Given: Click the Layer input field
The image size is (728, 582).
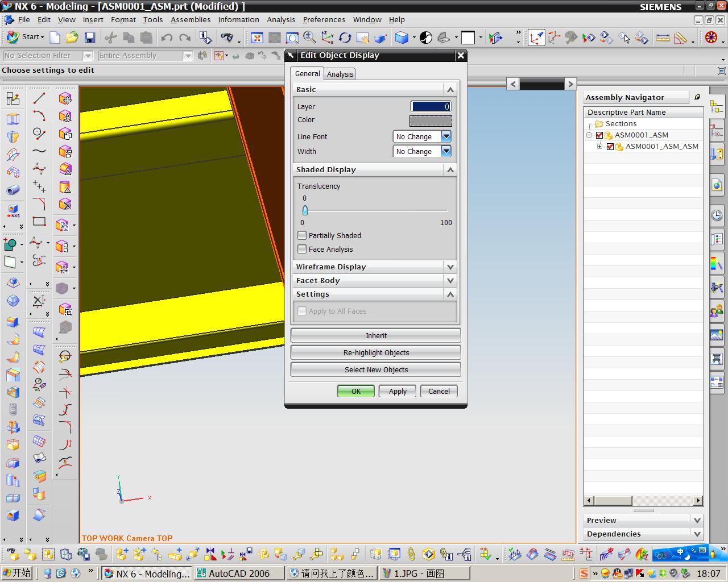Looking at the screenshot, I should 431,106.
